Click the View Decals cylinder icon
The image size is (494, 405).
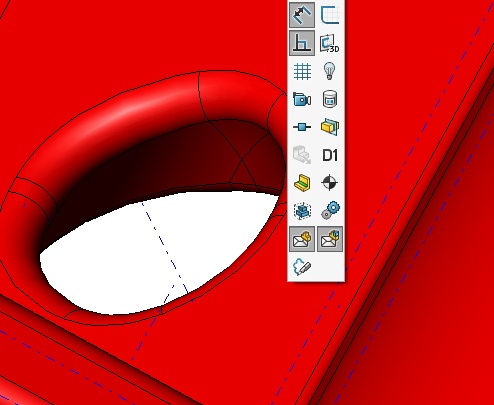pos(330,99)
